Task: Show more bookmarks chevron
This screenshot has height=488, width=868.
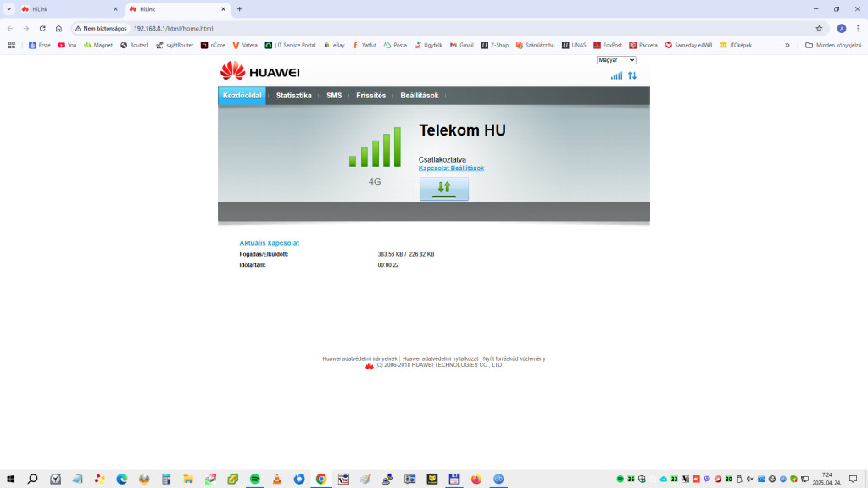Action: point(787,46)
